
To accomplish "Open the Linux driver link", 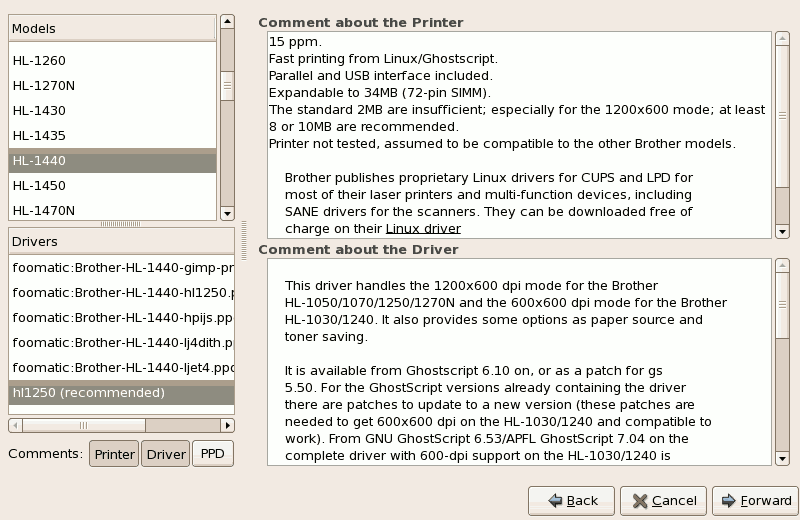I will [423, 229].
